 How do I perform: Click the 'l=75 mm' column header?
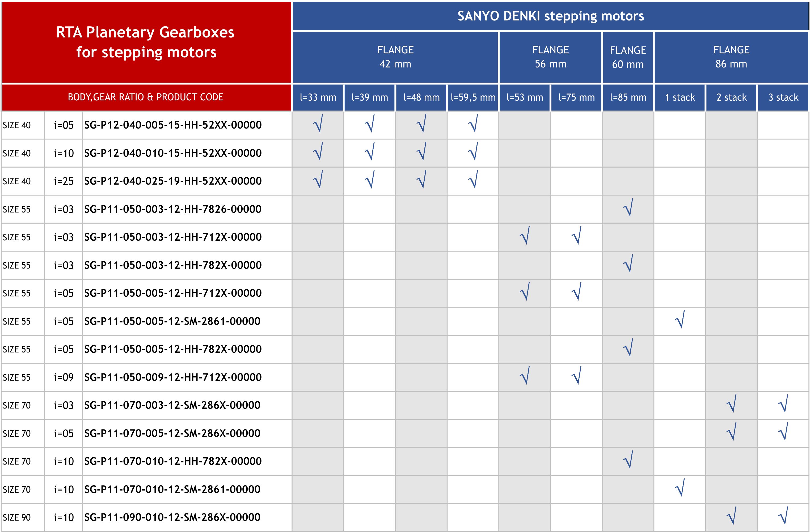[576, 97]
